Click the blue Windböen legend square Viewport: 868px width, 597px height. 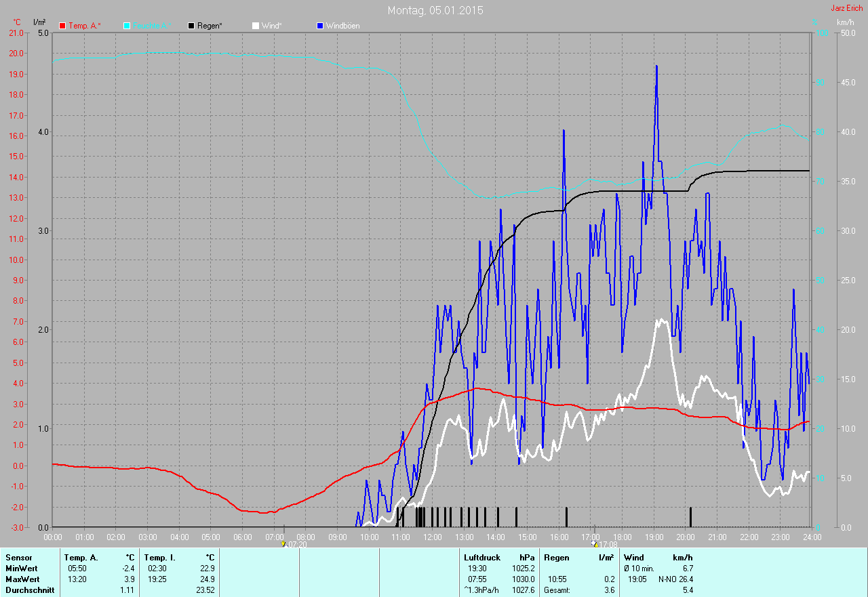(x=320, y=26)
